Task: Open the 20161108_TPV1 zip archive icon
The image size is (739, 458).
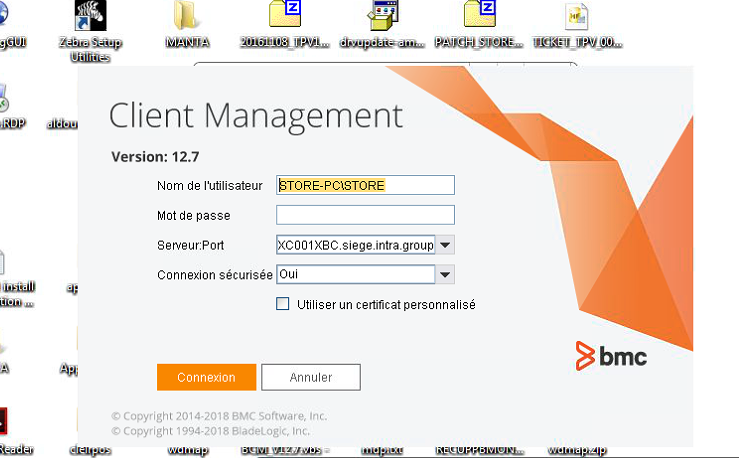Action: 284,18
